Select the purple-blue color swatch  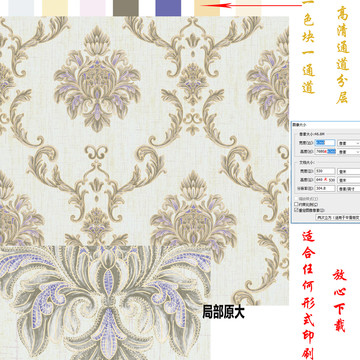click(168, 8)
